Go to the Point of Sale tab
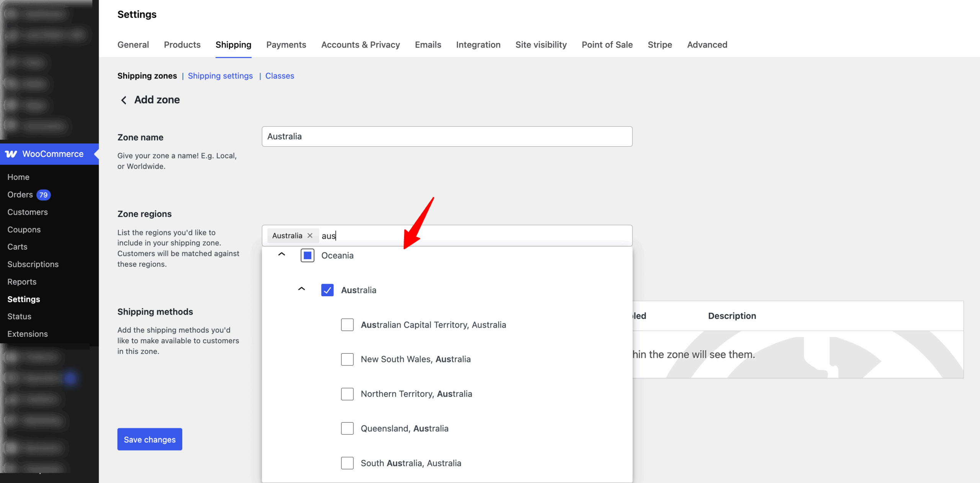The image size is (980, 483). [607, 45]
